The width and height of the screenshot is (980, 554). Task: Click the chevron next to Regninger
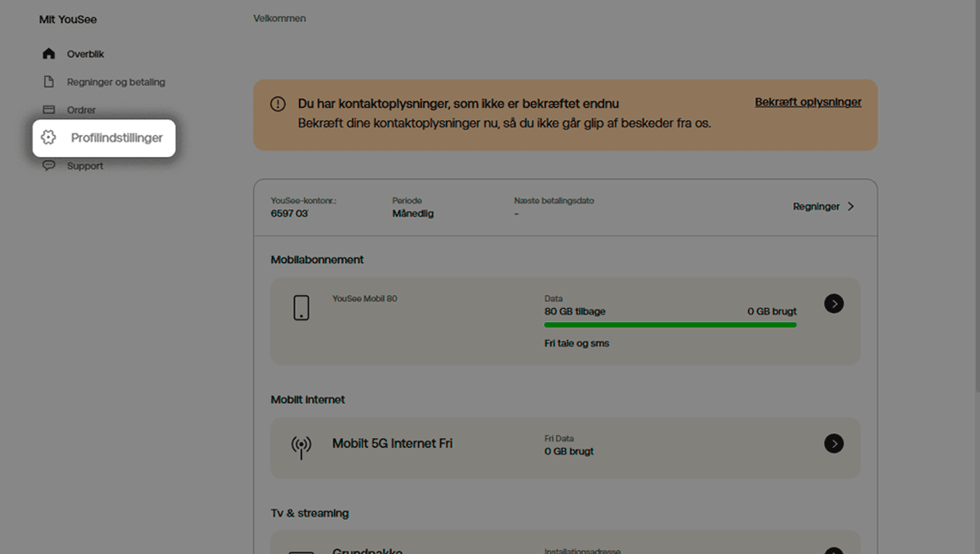click(x=850, y=207)
